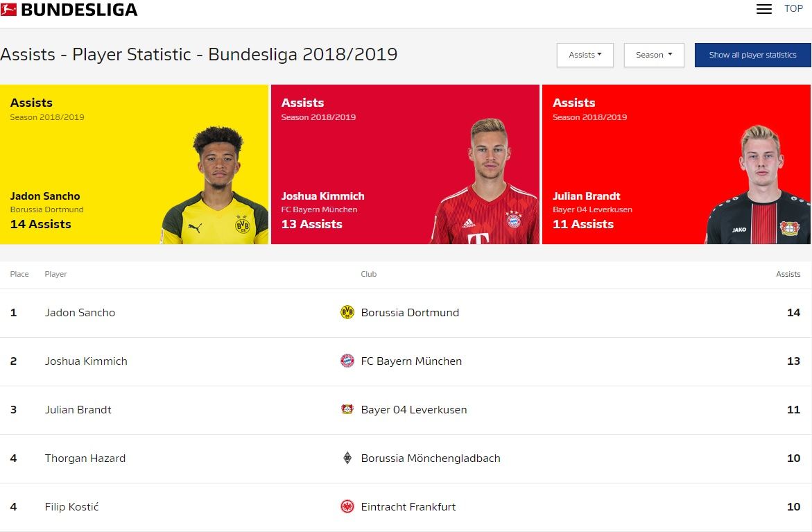The height and width of the screenshot is (532, 812).
Task: Click the FC Bayern München club crest
Action: click(x=347, y=361)
